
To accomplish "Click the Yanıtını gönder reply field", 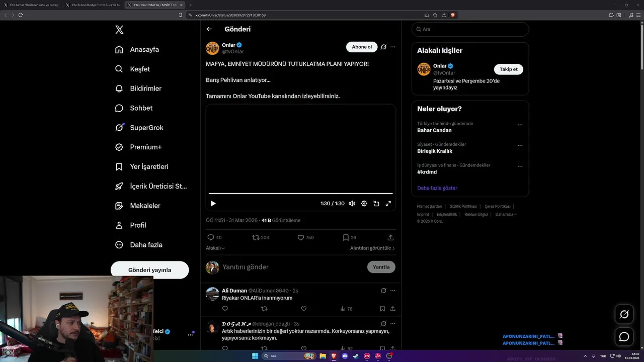I will 292,267.
